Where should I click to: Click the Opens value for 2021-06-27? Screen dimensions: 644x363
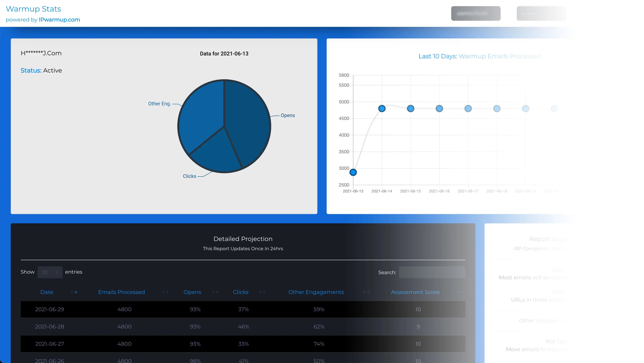tap(195, 344)
